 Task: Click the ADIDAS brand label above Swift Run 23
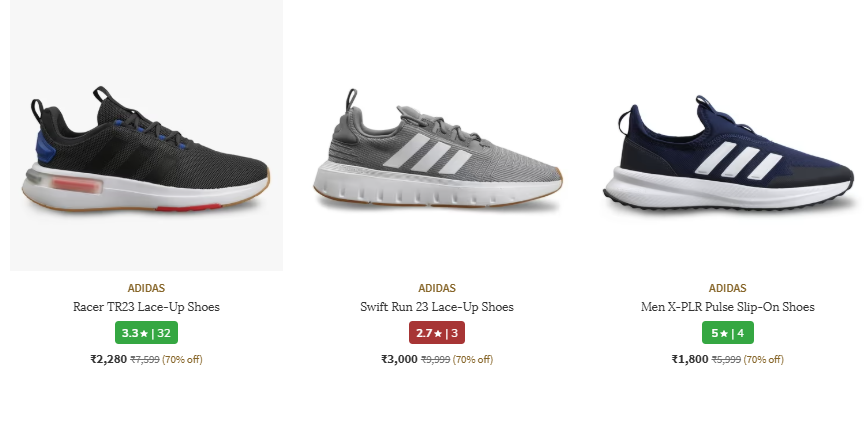(437, 288)
